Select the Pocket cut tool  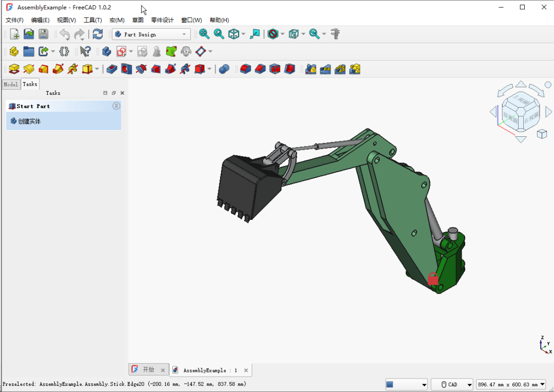[x=111, y=69]
